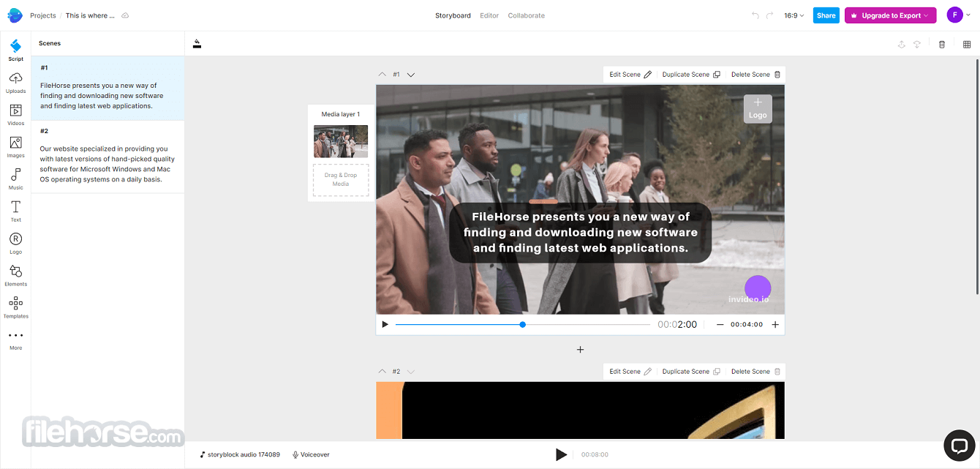Screen dimensions: 980x469
Task: Click the caption text overlay on video
Action: tap(580, 233)
